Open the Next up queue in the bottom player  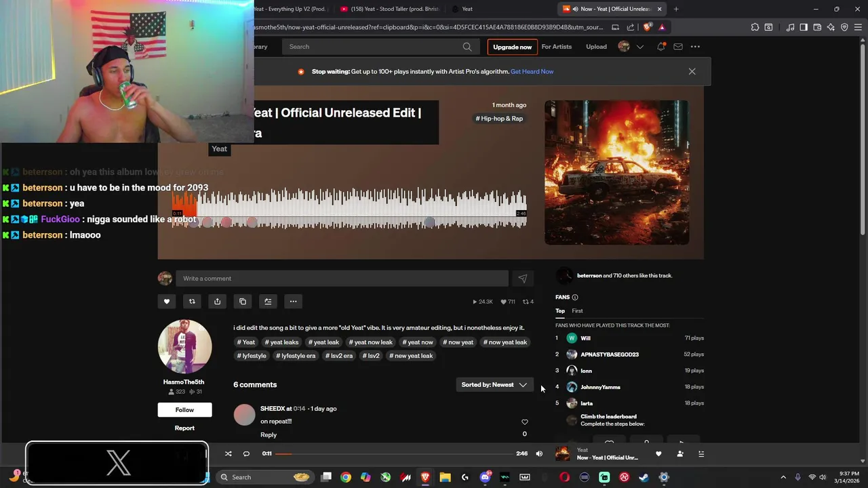[x=701, y=454]
